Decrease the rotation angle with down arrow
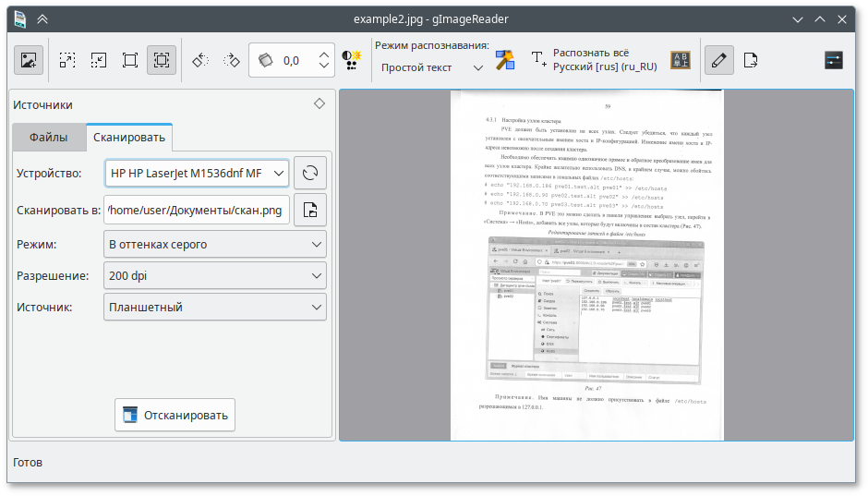Image resolution: width=868 pixels, height=496 pixels. coord(324,67)
